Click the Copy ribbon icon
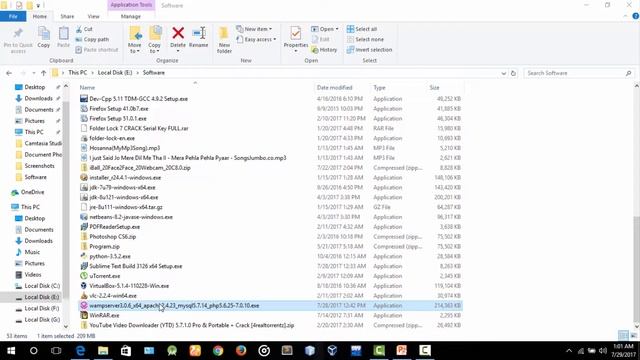This screenshot has height=360, width=640. point(44,34)
